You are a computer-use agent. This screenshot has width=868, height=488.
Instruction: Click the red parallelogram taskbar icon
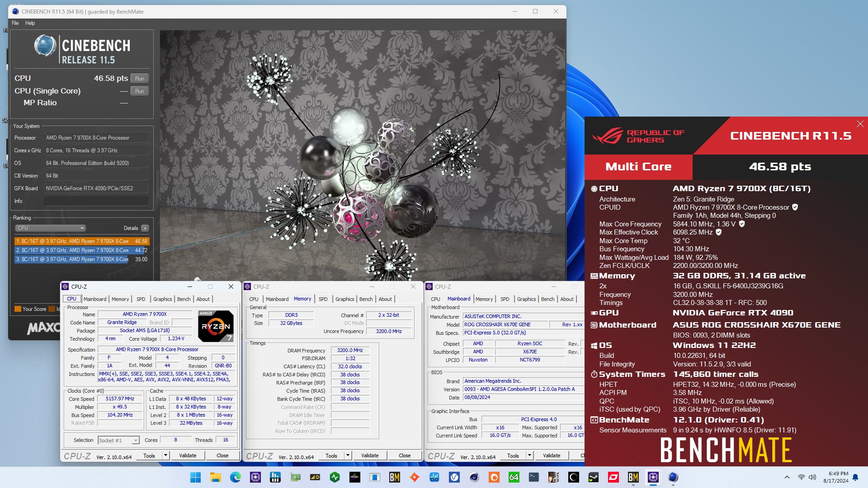[x=613, y=477]
